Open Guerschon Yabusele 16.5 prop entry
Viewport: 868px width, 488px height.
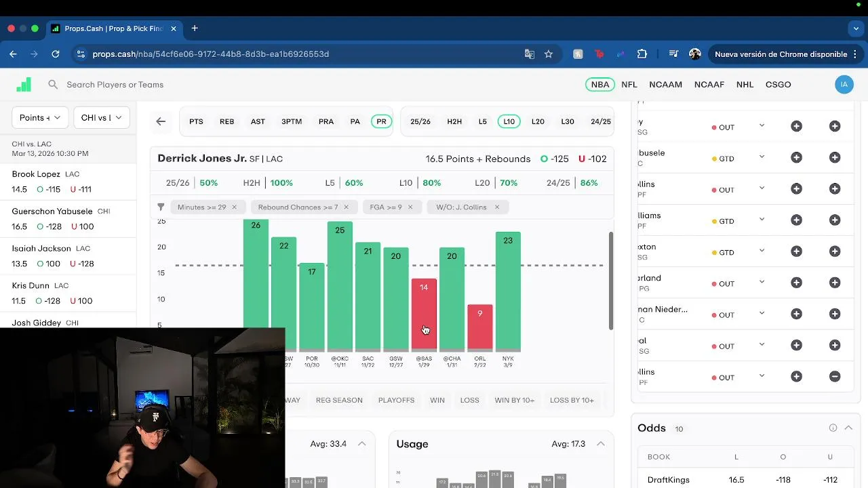pyautogui.click(x=68, y=219)
